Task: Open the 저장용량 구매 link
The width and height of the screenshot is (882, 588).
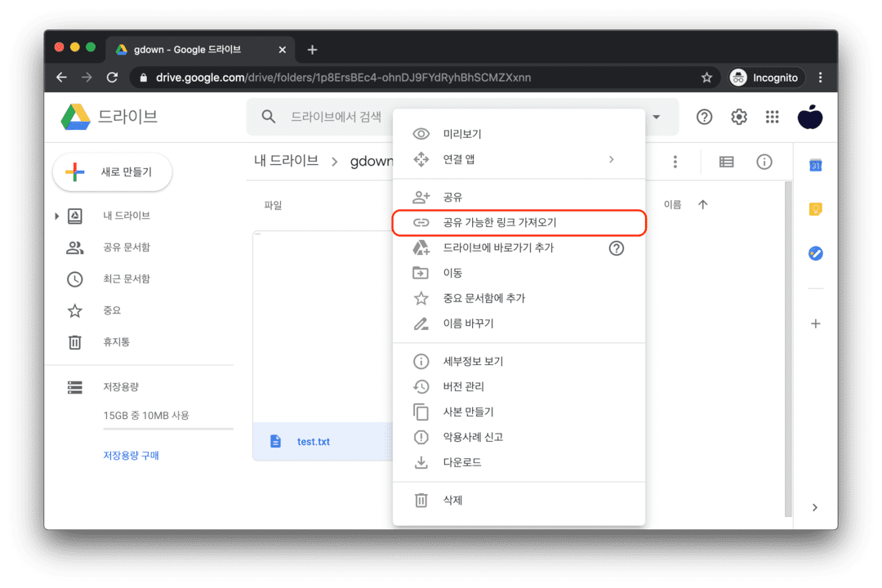Action: [x=131, y=456]
